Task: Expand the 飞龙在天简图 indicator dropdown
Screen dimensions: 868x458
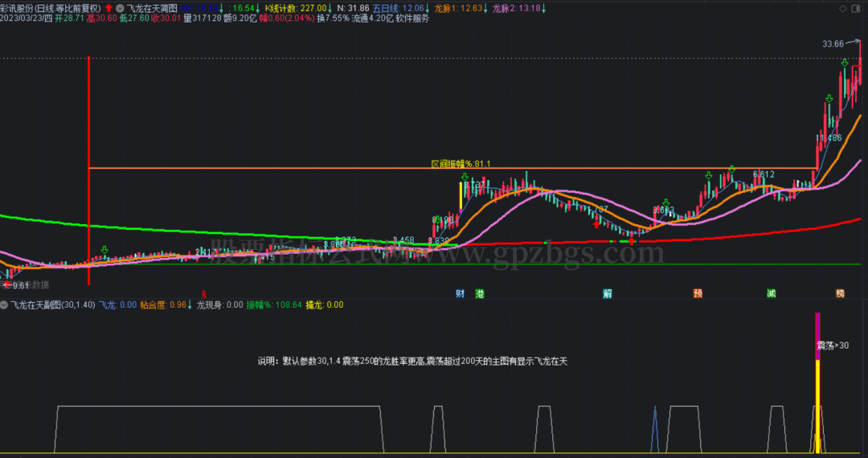Action: pyautogui.click(x=120, y=8)
